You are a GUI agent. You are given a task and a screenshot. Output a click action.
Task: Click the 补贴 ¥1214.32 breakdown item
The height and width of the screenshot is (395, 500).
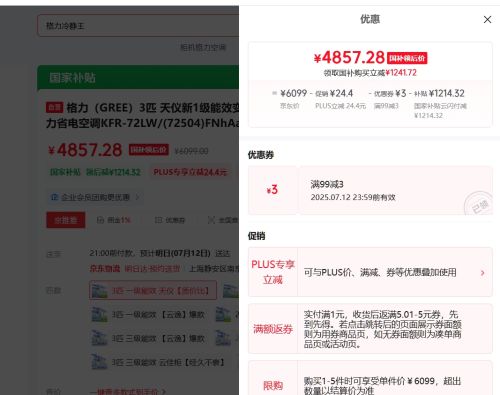click(x=440, y=103)
